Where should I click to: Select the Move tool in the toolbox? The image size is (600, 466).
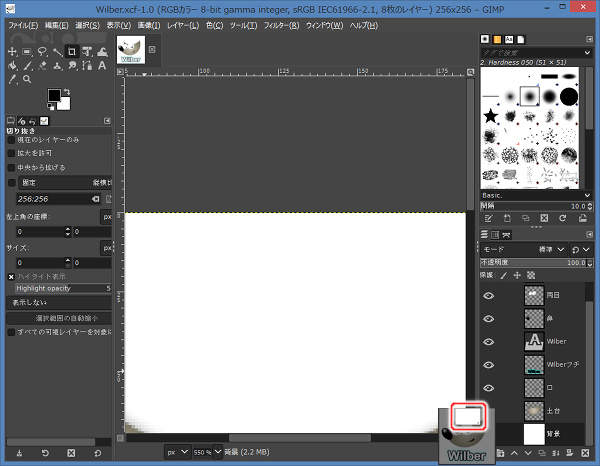[x=12, y=51]
